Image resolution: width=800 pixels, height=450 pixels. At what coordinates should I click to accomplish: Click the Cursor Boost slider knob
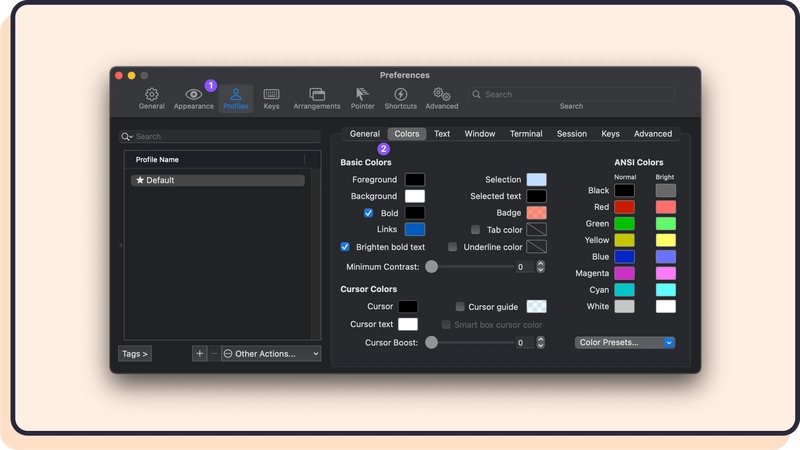pyautogui.click(x=431, y=342)
